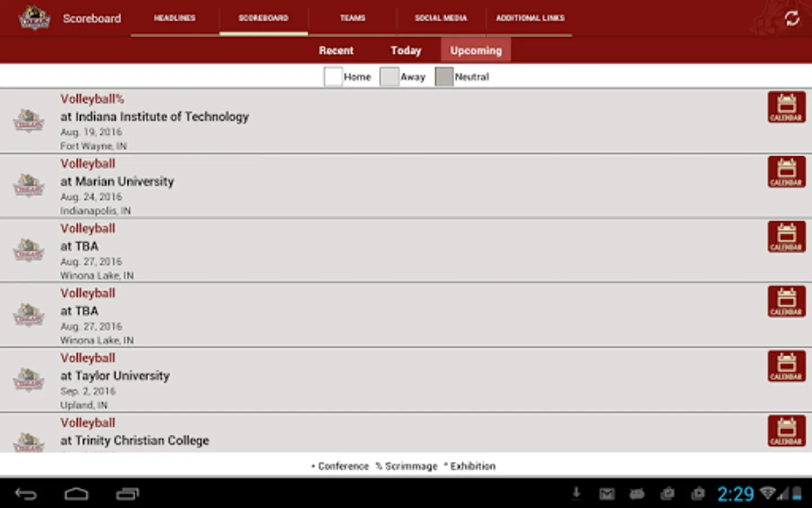Tap the Scoreboard title text
Screen dimensions: 812x508
coord(92,19)
